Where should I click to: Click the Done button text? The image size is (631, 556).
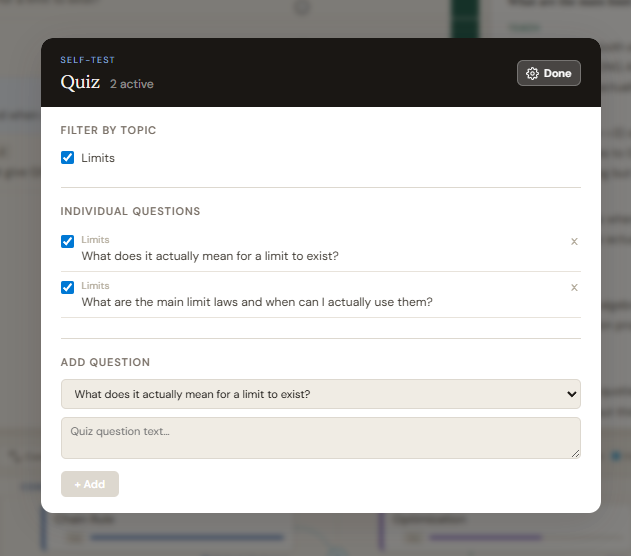pyautogui.click(x=557, y=73)
